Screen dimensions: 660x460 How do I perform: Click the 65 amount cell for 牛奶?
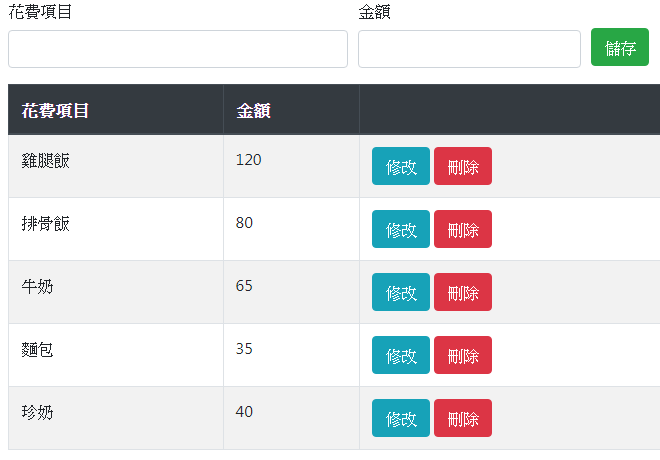(291, 292)
